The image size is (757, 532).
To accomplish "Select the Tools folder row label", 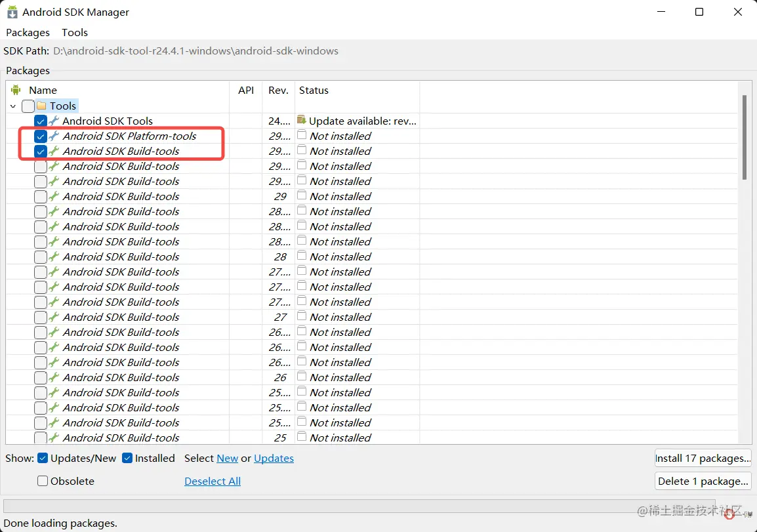I will tap(63, 106).
